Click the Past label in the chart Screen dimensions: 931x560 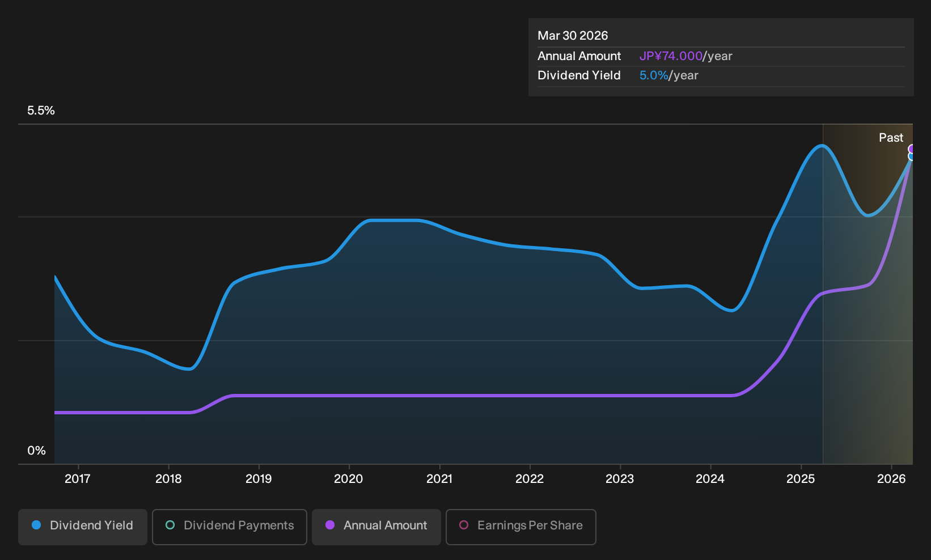(x=891, y=138)
